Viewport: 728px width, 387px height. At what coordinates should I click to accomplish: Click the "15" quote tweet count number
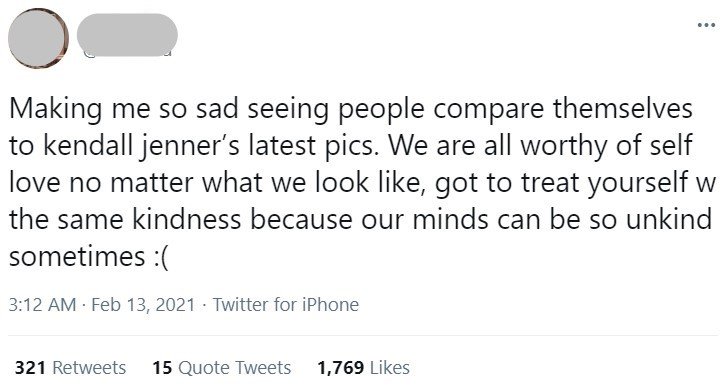pos(162,368)
